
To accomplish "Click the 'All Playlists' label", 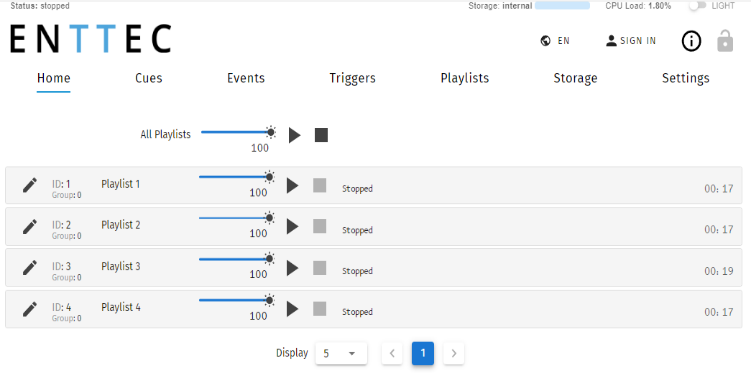I will point(165,135).
